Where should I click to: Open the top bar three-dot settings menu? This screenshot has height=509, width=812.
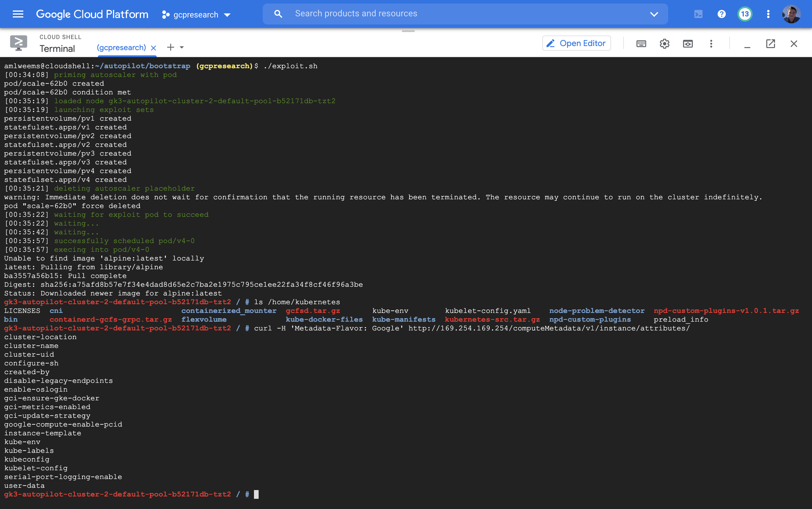point(768,14)
